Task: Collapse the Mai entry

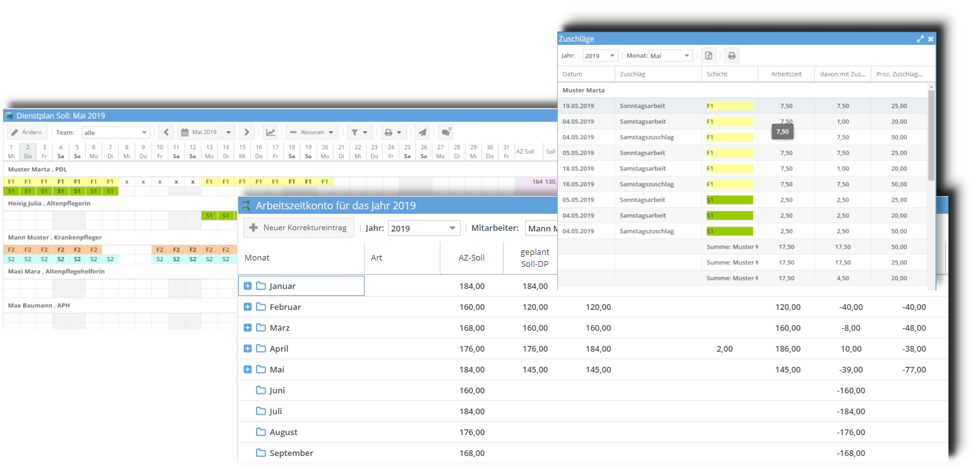Action: 247,369
